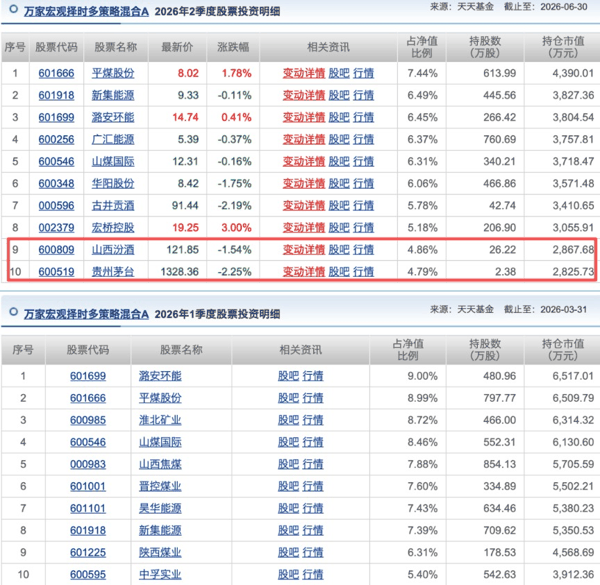The image size is (600, 585).
Task: View 变动详情 for 山西汾酒
Action: pyautogui.click(x=304, y=250)
